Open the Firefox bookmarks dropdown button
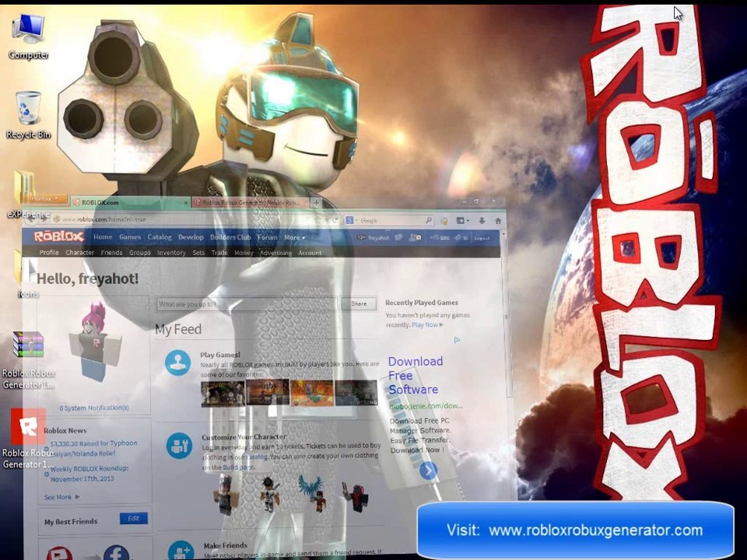This screenshot has height=560, width=747. [462, 221]
